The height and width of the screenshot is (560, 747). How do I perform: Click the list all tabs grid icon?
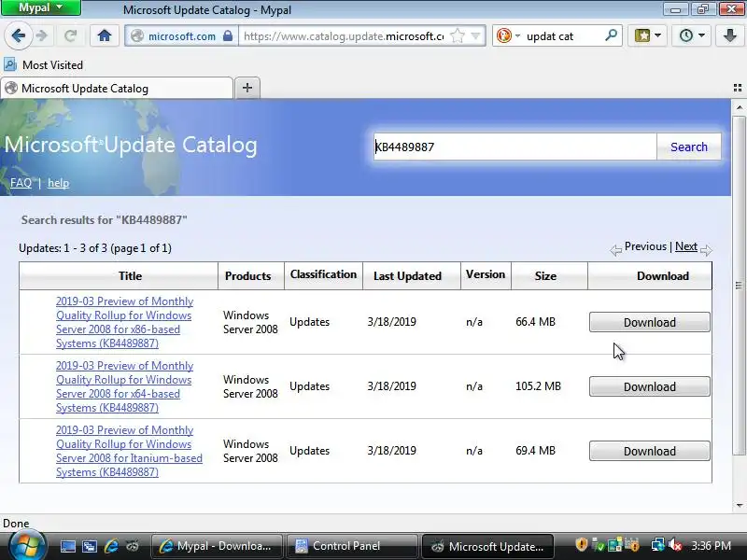pos(738,88)
